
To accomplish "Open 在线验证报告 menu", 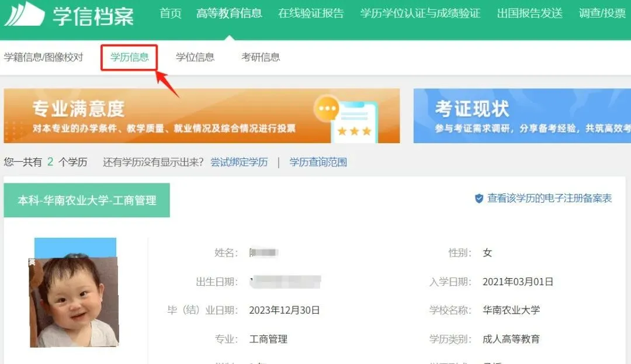I will (x=311, y=13).
